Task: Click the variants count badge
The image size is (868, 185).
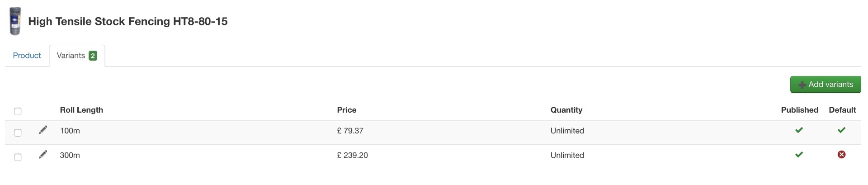Action: coord(93,56)
